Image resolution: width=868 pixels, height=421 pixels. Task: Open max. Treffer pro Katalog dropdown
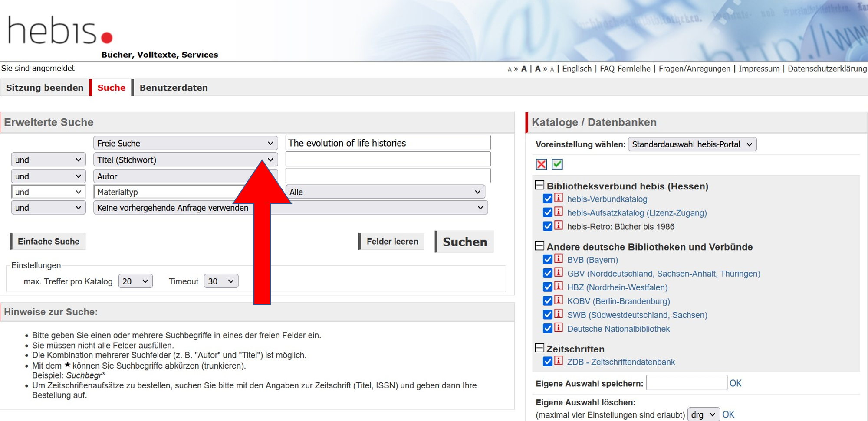pyautogui.click(x=135, y=281)
